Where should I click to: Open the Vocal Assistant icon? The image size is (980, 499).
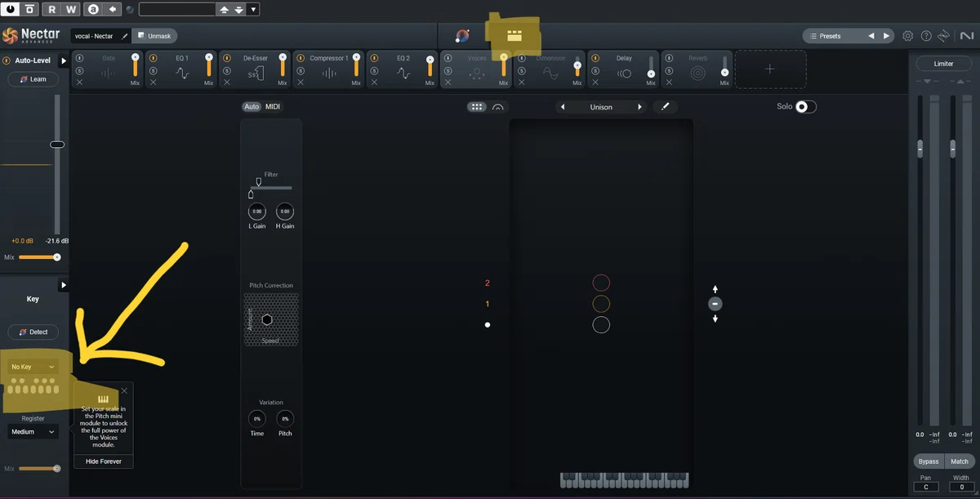click(462, 36)
